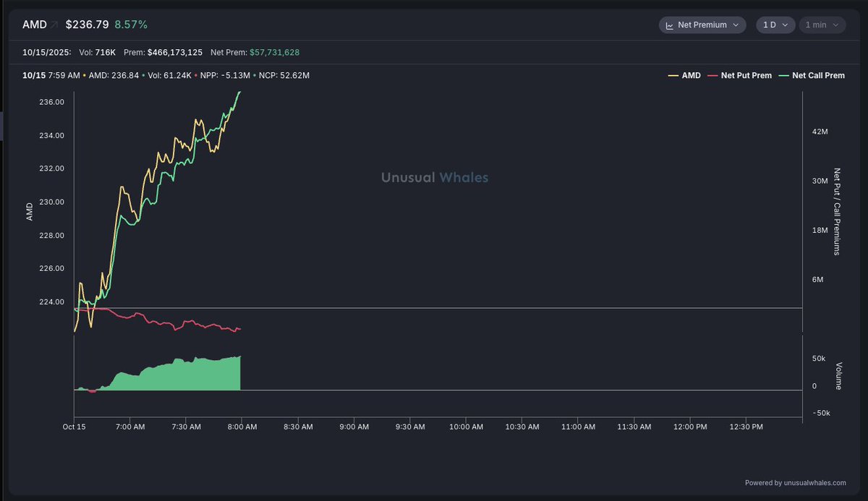Open the AMD ticker external link arrow
This screenshot has width=868, height=501.
54,25
